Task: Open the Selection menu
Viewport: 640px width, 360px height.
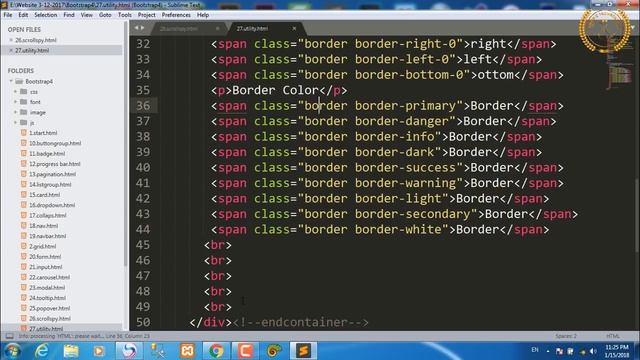Action: pos(45,15)
